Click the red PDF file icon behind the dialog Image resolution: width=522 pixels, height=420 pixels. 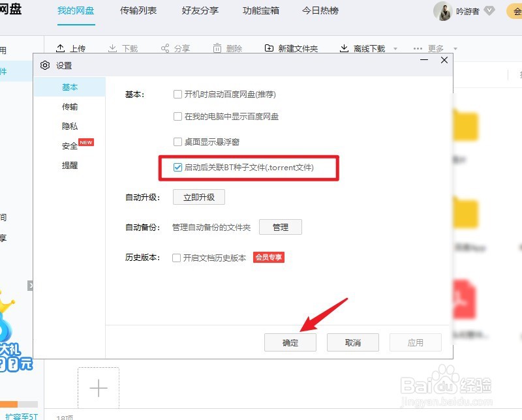[x=465, y=299]
